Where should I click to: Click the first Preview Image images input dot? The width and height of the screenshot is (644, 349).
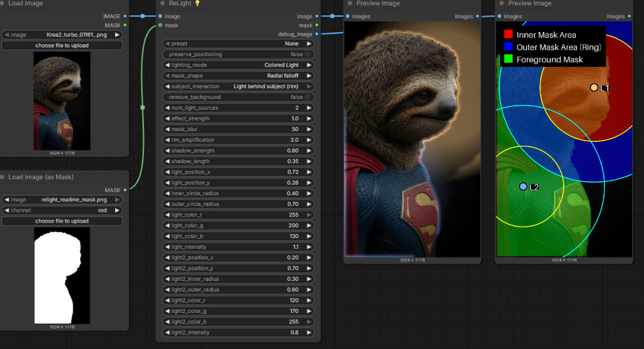coord(347,17)
